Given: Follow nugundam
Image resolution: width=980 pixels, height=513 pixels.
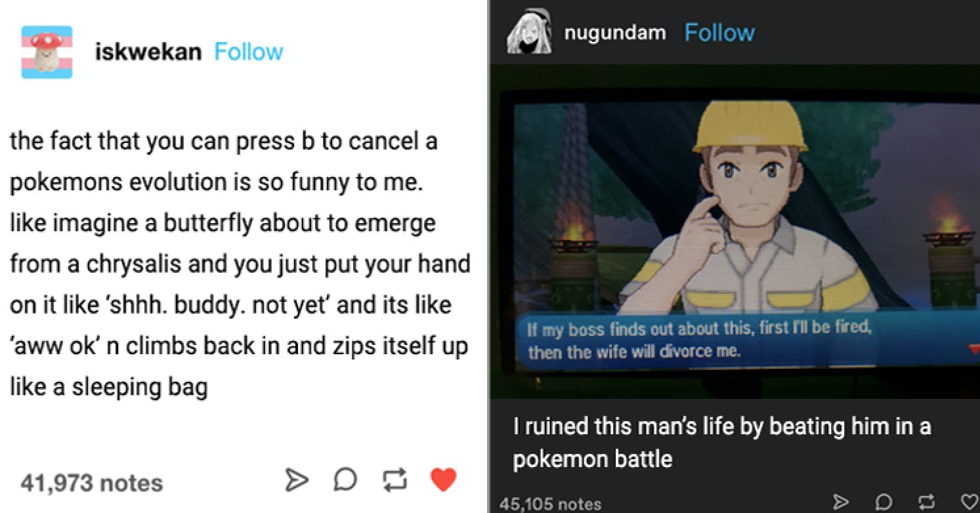Looking at the screenshot, I should tap(719, 33).
